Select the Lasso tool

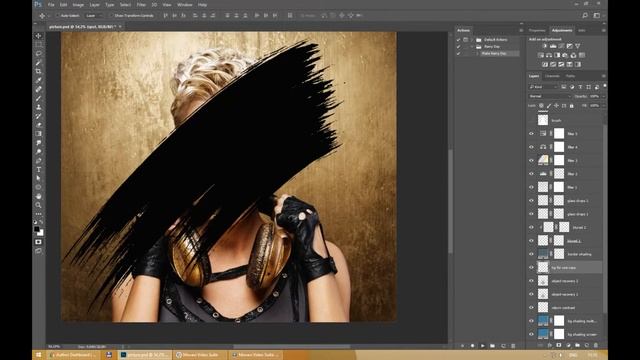(38, 53)
